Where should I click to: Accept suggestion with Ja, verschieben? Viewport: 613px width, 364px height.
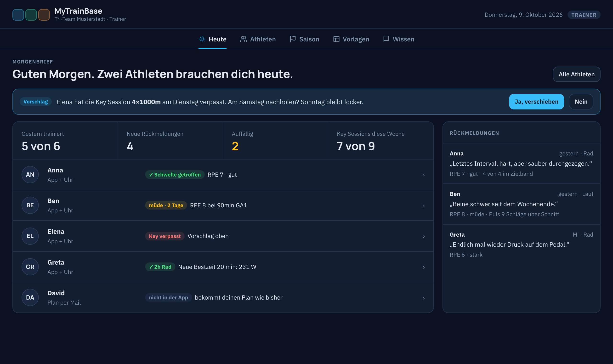click(537, 102)
